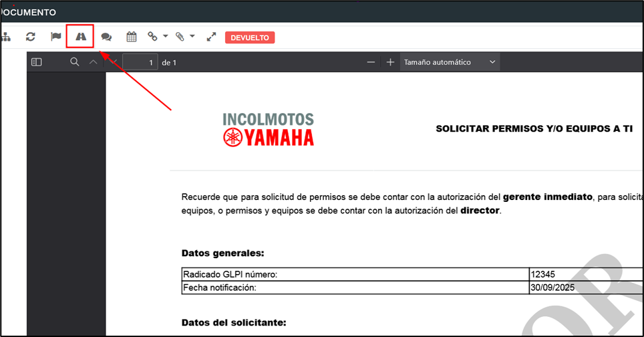This screenshot has width=644, height=337.
Task: Click the hierarchy sitemap icon
Action: coord(6,37)
